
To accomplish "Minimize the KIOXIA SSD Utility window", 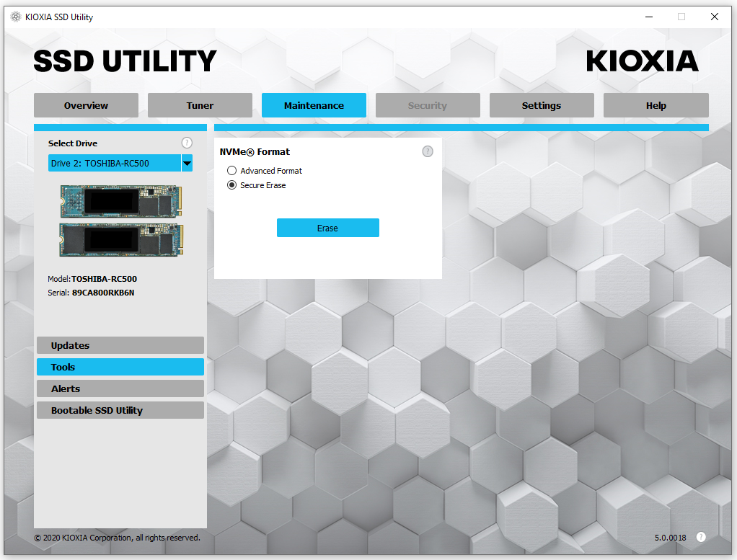I will [649, 17].
